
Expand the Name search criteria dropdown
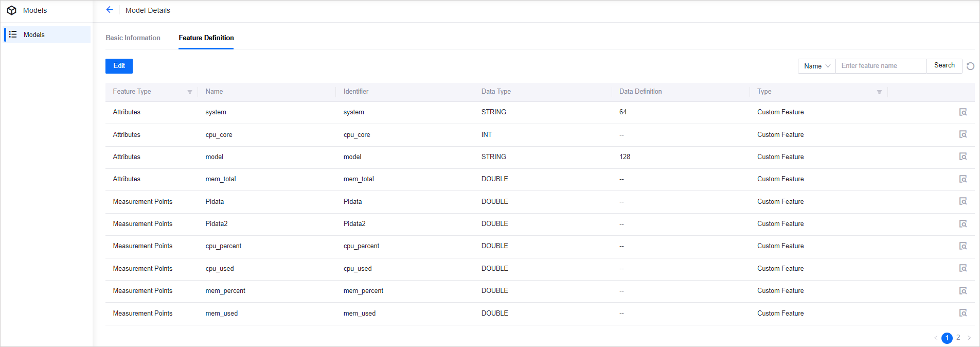click(x=816, y=66)
